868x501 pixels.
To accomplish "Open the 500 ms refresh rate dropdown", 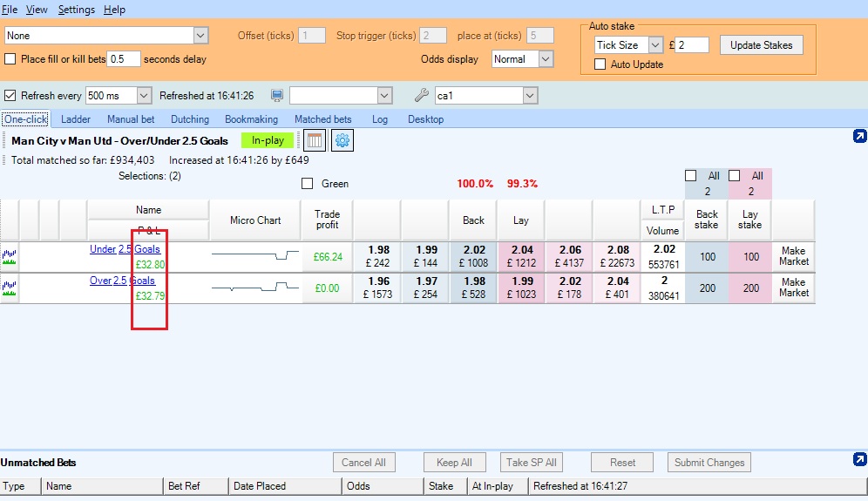I will point(144,95).
